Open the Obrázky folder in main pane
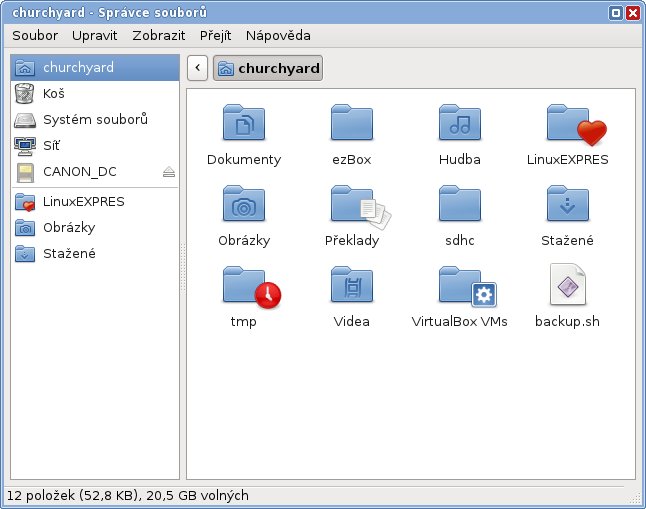The height and width of the screenshot is (509, 646). pos(243,206)
